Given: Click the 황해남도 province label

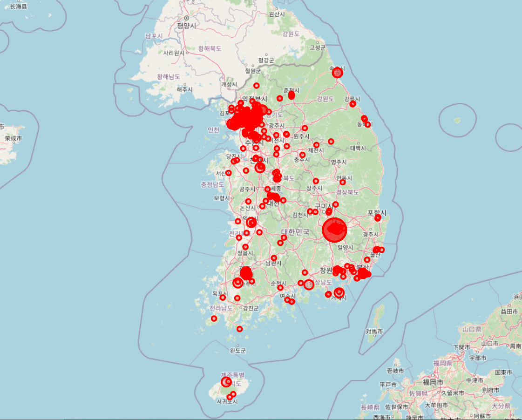Looking at the screenshot, I should tap(169, 77).
